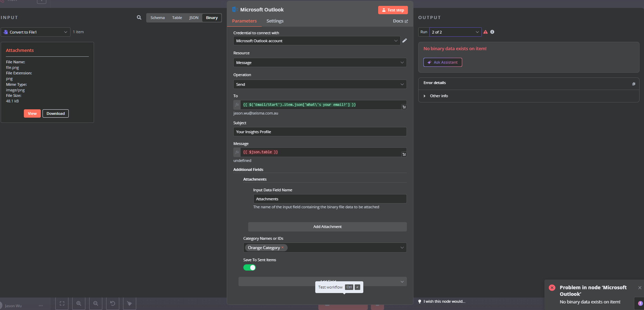The image size is (644, 310).
Task: Open the Category Names or IDs dropdown
Action: point(325,248)
